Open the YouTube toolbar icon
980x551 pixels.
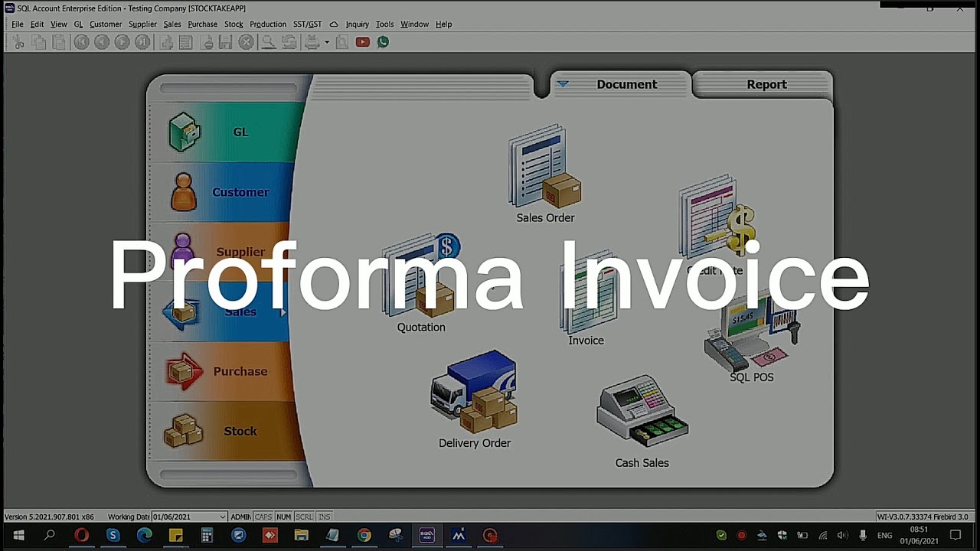click(363, 42)
